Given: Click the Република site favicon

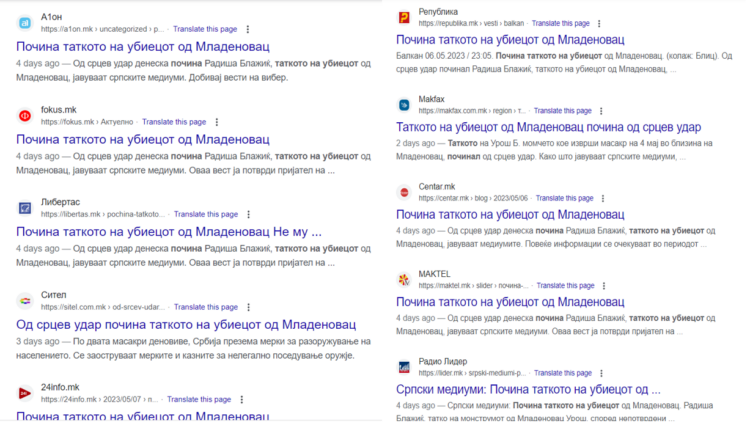Looking at the screenshot, I should click(403, 17).
